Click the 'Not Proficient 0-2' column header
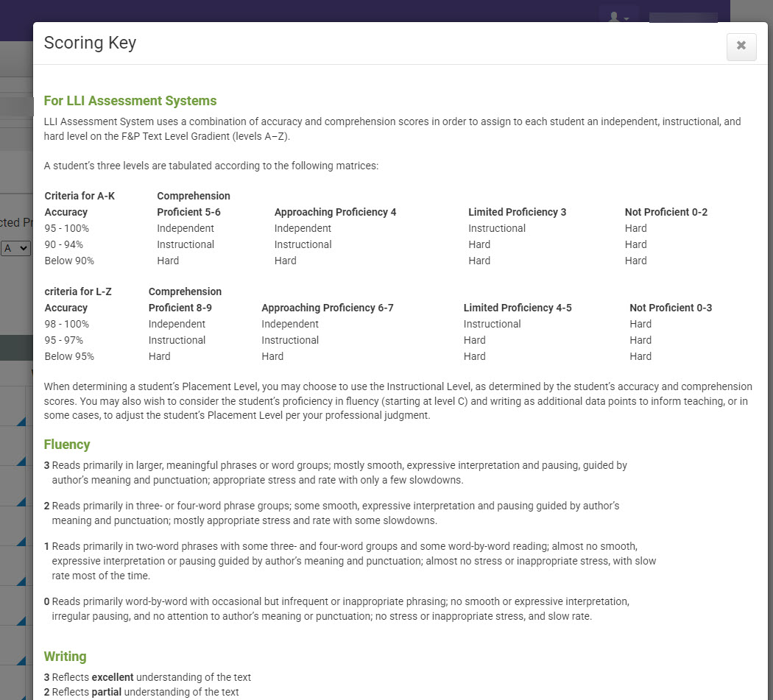Screen dimensions: 773x700 click(x=666, y=211)
